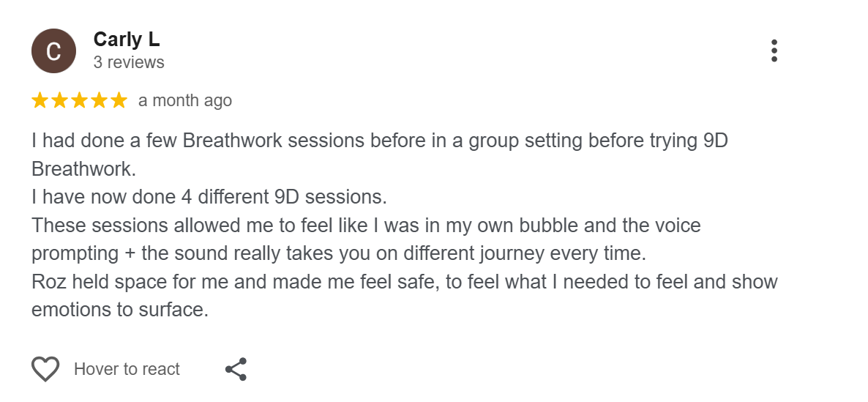Click the sentence starting 'Roz held space'

(404, 281)
